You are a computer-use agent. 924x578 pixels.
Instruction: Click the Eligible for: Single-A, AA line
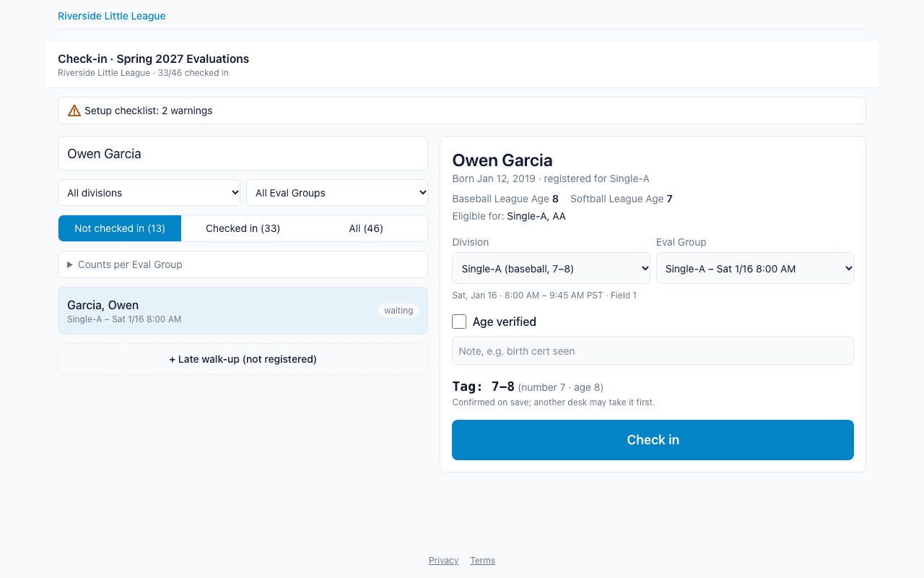pyautogui.click(x=509, y=216)
